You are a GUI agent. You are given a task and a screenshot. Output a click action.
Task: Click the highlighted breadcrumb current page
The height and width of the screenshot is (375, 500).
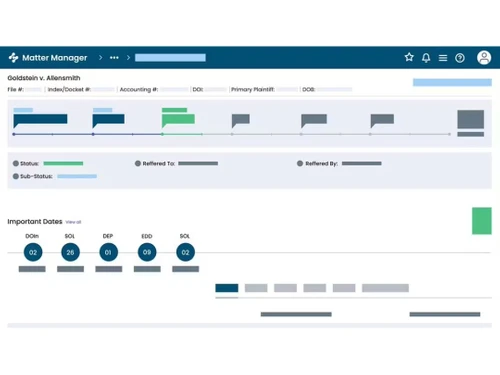[x=170, y=58]
